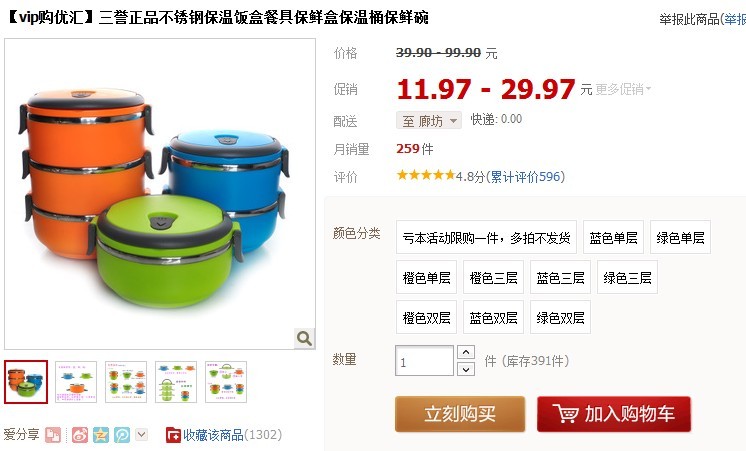Select the 橙色三层 option
Screen dimensions: 746x451
click(493, 277)
